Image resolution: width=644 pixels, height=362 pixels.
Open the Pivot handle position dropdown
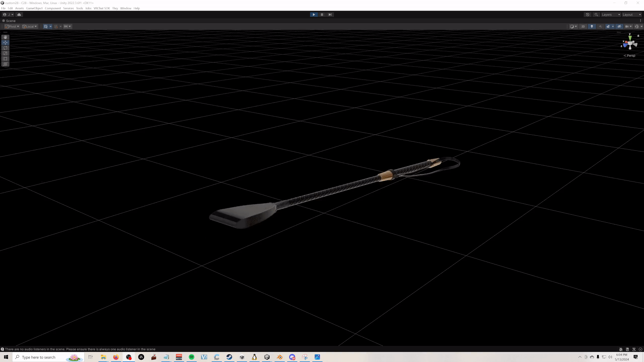coord(12,26)
